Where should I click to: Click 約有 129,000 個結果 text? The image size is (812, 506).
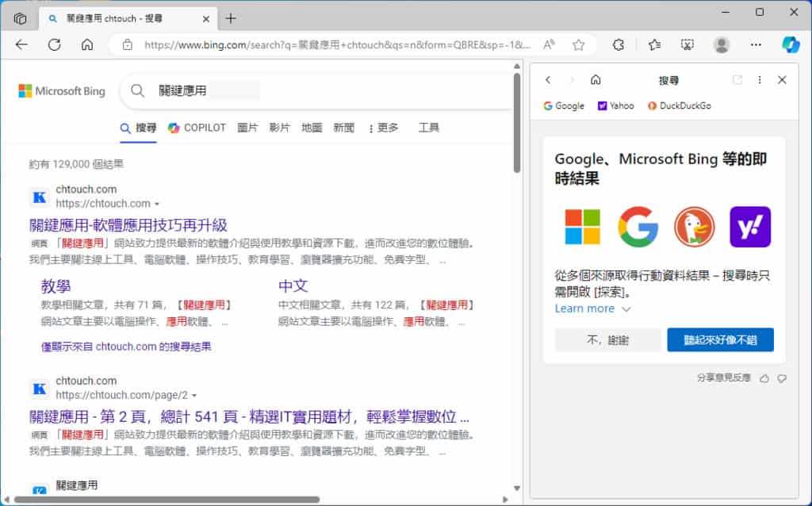click(x=76, y=164)
